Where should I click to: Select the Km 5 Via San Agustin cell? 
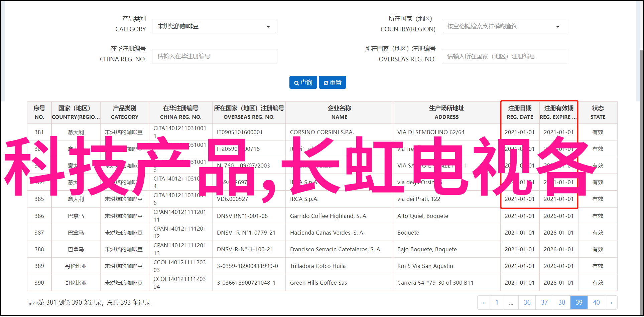(447, 266)
